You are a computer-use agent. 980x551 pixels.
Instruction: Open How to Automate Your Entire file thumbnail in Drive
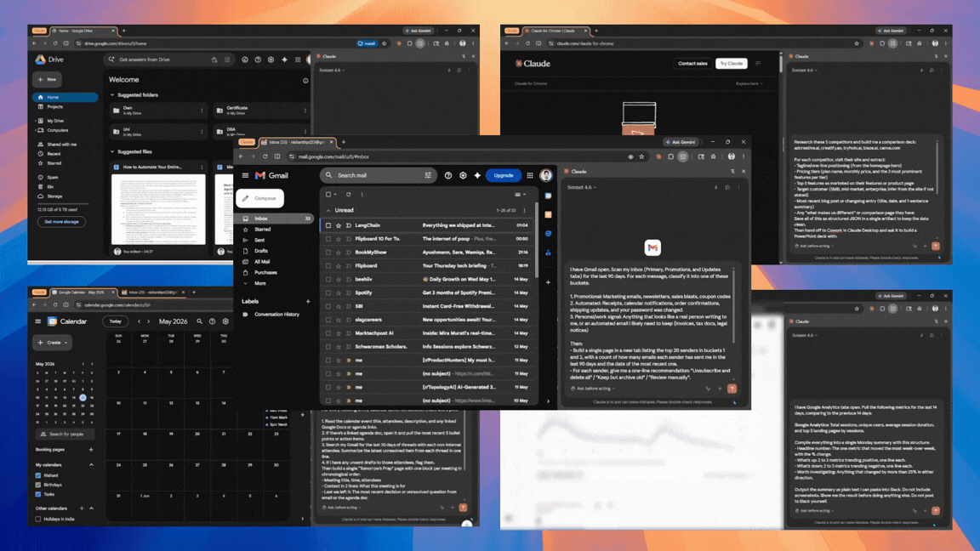159,210
